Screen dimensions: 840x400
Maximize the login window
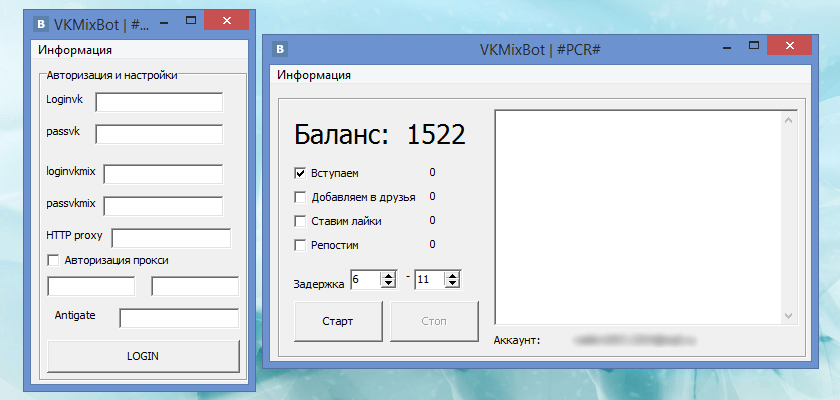tap(191, 20)
